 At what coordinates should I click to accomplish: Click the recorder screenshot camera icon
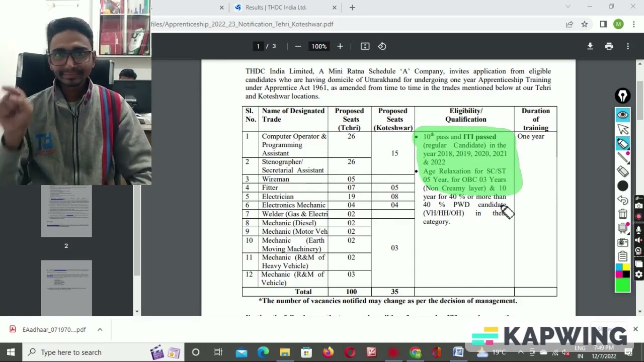pos(638,206)
